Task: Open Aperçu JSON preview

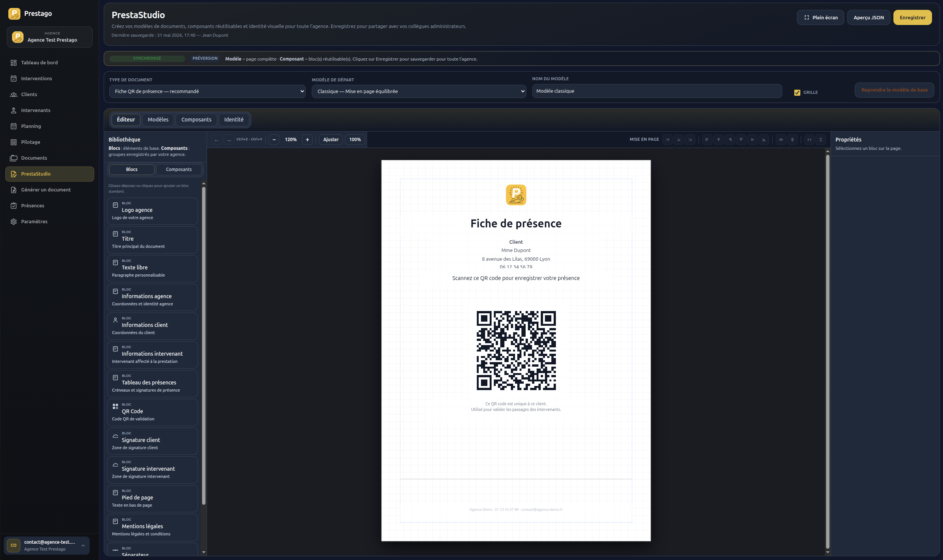Action: pyautogui.click(x=869, y=17)
